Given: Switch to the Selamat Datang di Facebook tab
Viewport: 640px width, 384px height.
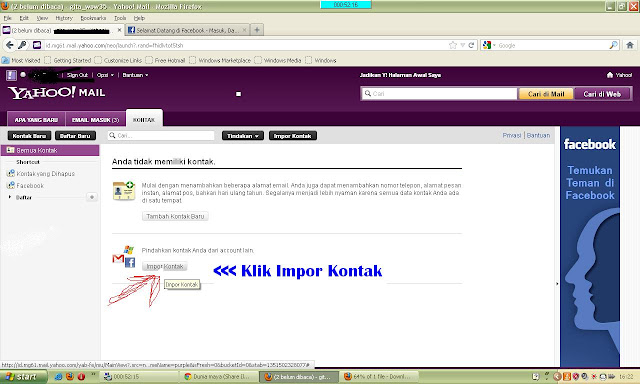Looking at the screenshot, I should [x=187, y=30].
